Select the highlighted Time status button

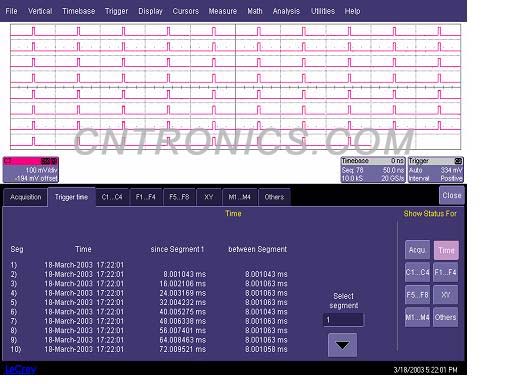(x=446, y=250)
